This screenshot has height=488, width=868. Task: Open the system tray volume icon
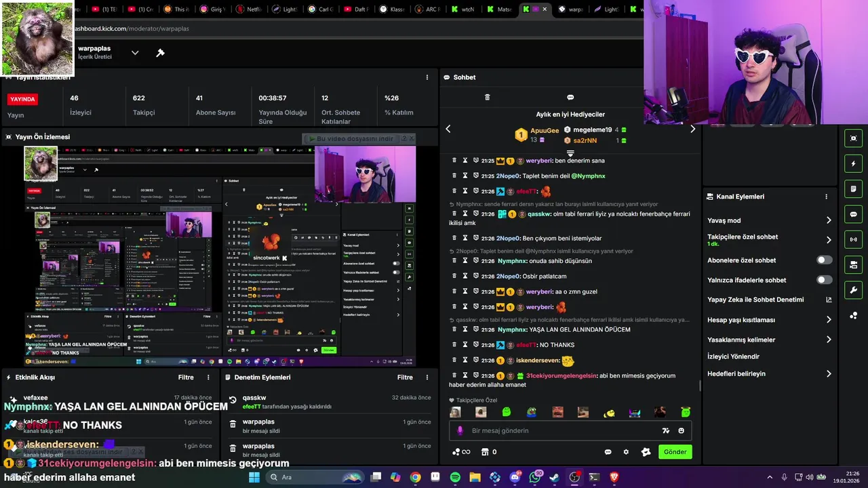tap(810, 477)
